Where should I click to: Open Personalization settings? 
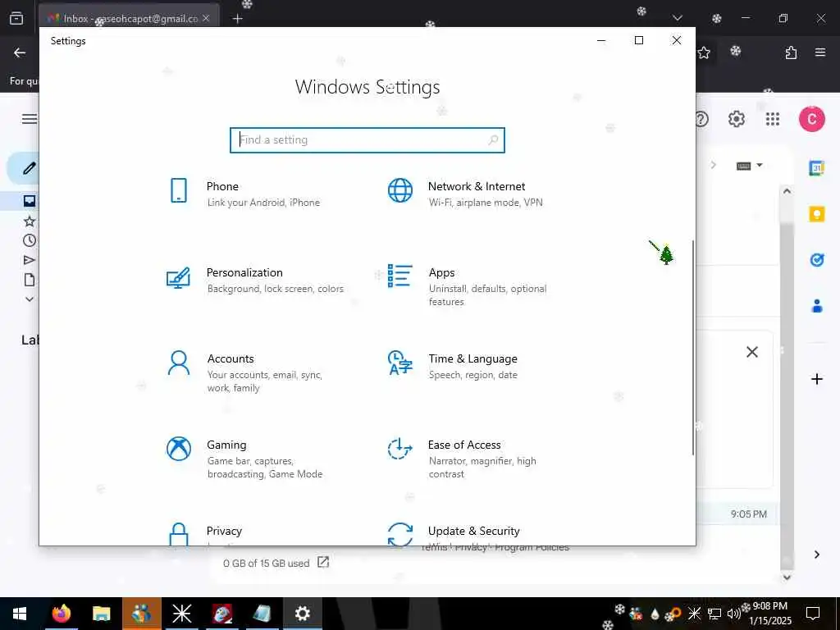pyautogui.click(x=254, y=280)
